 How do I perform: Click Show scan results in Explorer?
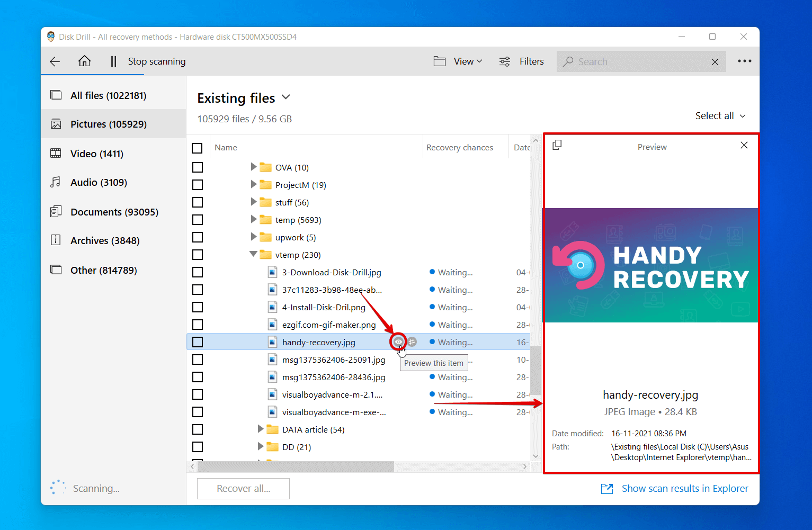685,489
